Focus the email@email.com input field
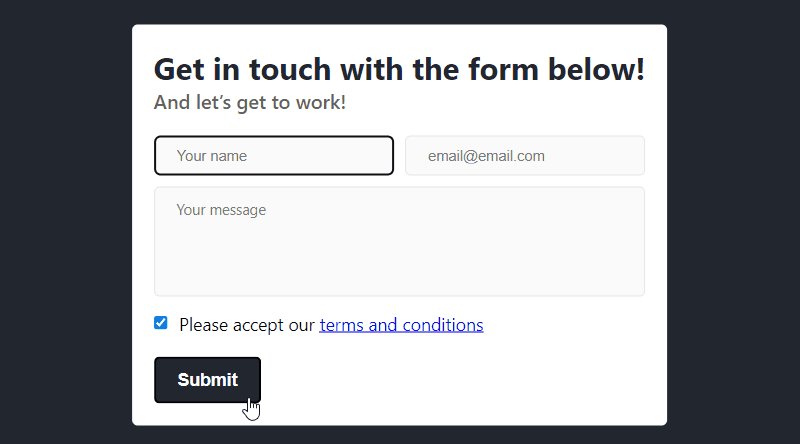800x444 pixels. [x=524, y=156]
